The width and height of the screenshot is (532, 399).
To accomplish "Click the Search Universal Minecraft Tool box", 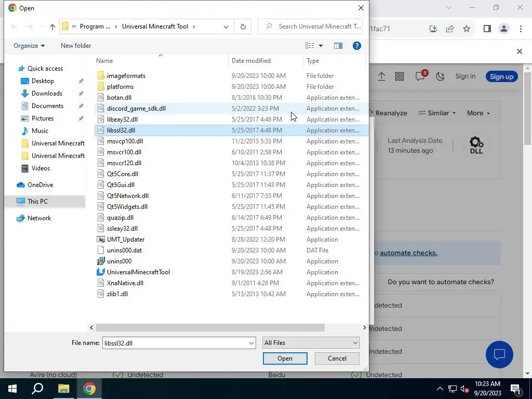I will pyautogui.click(x=310, y=26).
